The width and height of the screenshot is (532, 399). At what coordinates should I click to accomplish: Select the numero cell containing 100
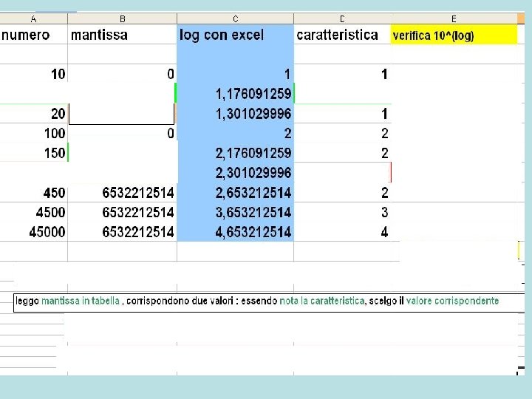[x=33, y=133]
